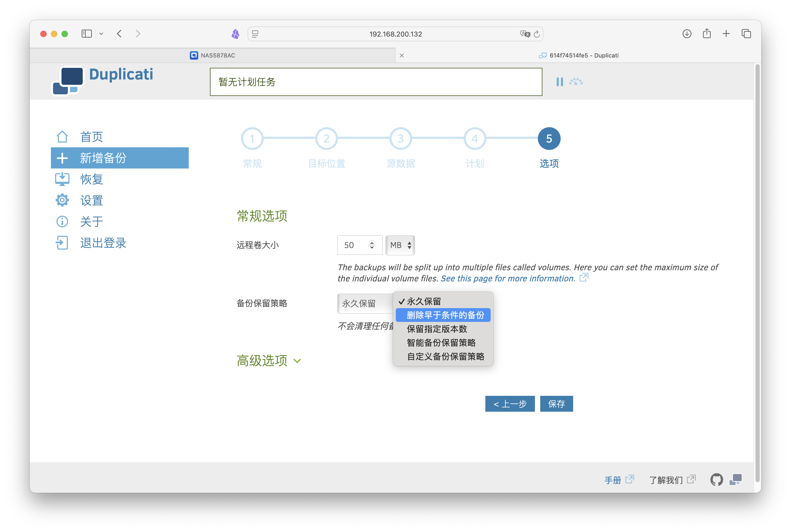Screen dimensions: 791x532
Task: Click the Safari share icon
Action: tap(706, 33)
